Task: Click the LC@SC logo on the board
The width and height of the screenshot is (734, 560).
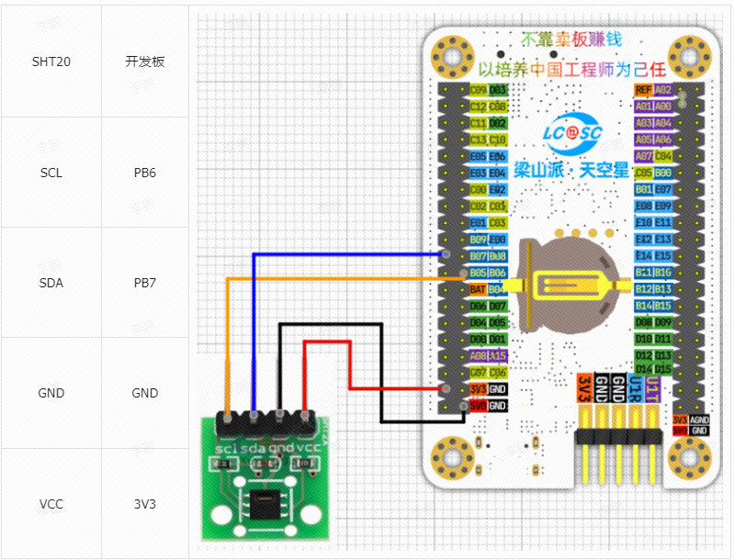Action: 571,133
